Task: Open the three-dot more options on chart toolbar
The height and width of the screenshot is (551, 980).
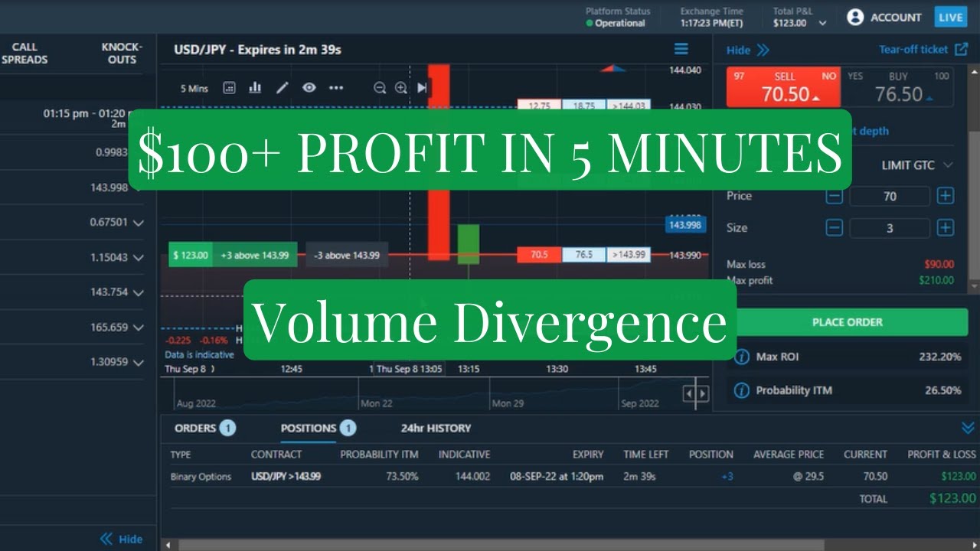Action: click(336, 88)
